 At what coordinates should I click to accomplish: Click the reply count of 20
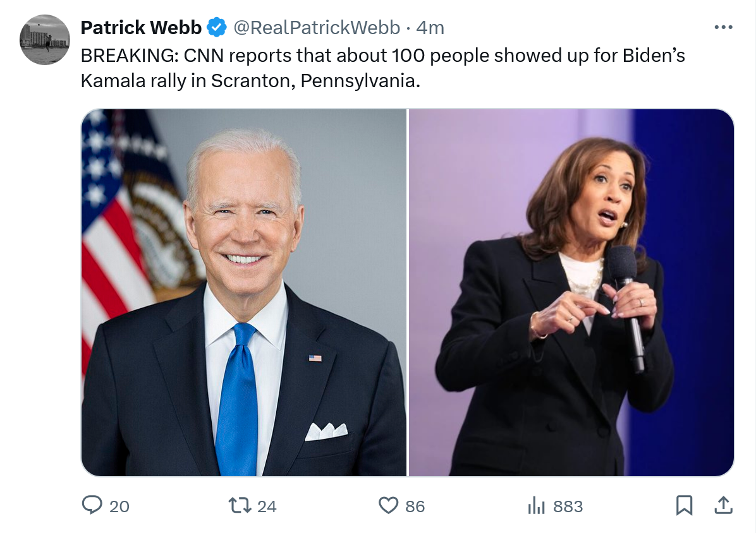tap(119, 506)
